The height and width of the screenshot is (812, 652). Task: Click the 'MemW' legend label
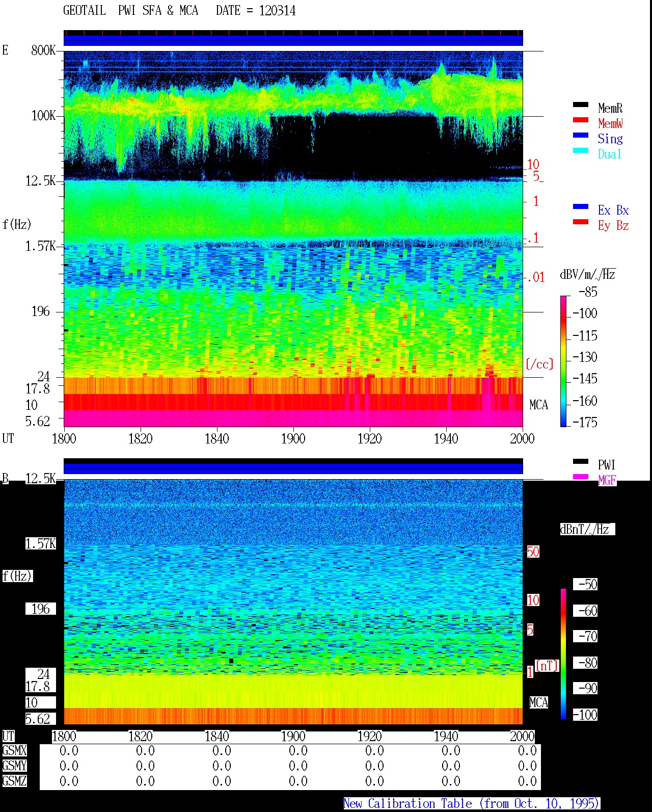pos(610,123)
